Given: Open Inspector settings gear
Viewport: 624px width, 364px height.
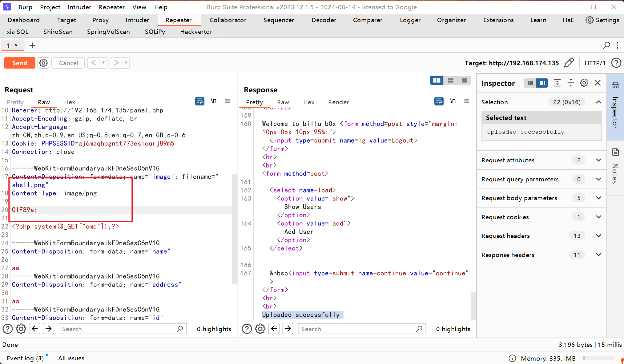Looking at the screenshot, I should coord(584,83).
